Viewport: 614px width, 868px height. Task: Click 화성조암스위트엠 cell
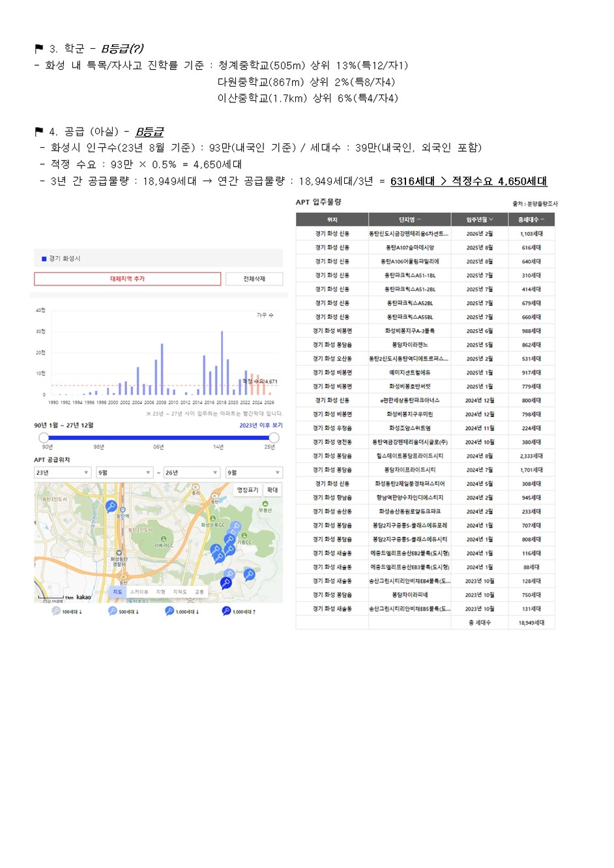pos(409,428)
